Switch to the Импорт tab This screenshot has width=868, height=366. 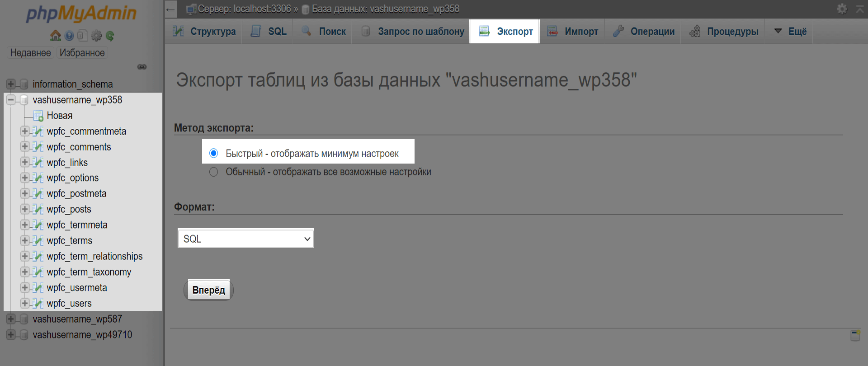tap(572, 31)
